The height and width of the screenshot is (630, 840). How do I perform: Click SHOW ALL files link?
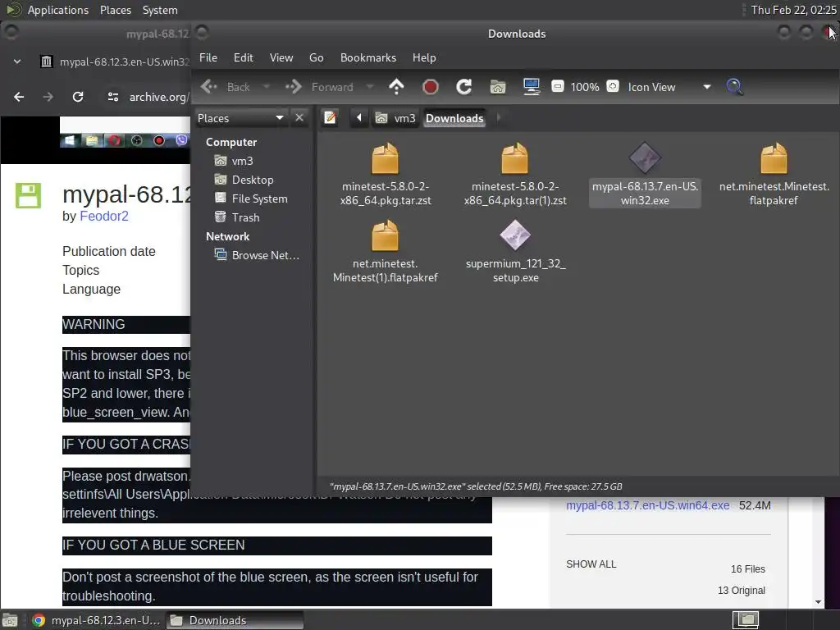(x=591, y=564)
